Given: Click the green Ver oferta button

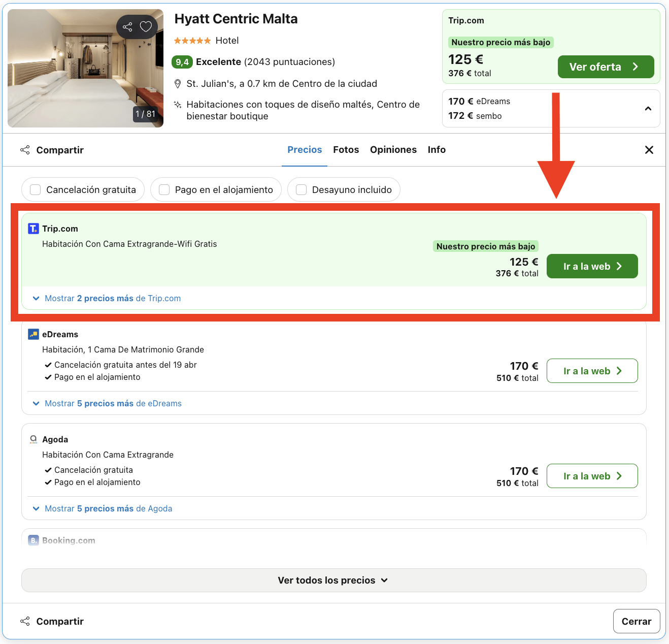Looking at the screenshot, I should point(606,67).
